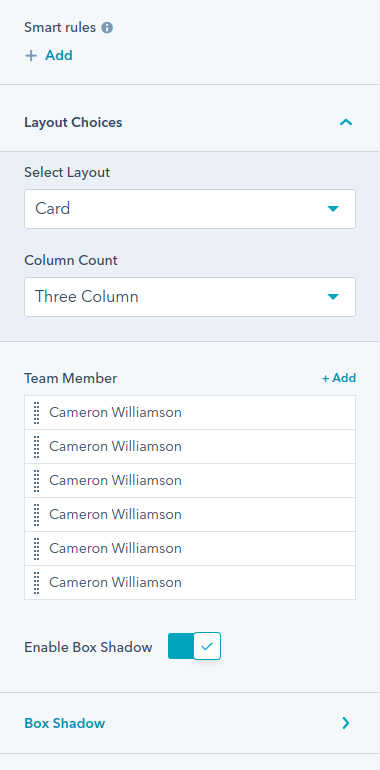Open the Select Layout dropdown showing Card
Screen dimensions: 380x770
point(190,209)
